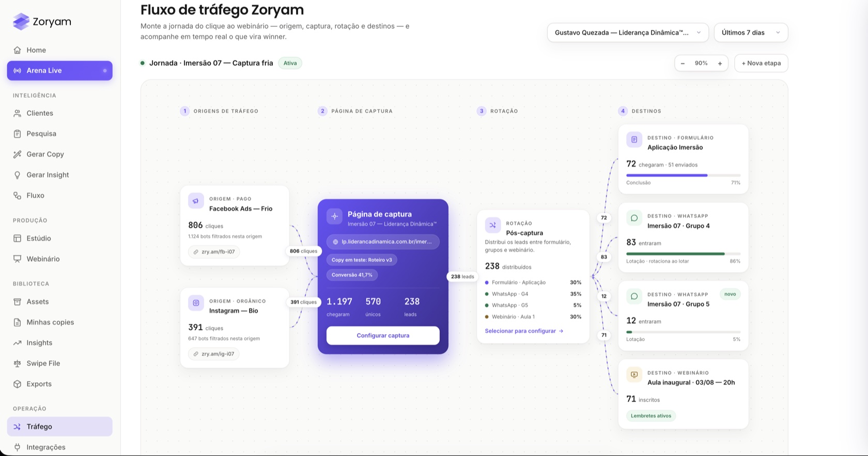The image size is (868, 456).
Task: Click Selecionar para configurar link
Action: [x=524, y=331]
